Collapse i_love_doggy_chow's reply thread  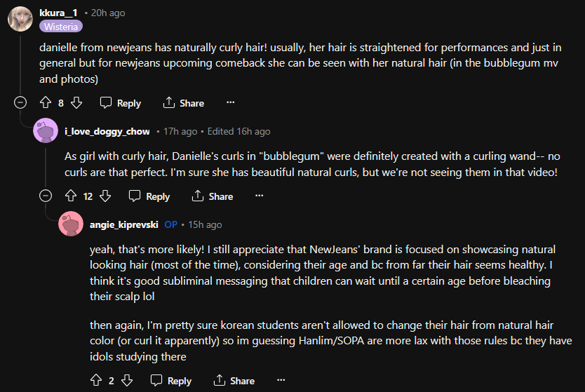click(46, 196)
